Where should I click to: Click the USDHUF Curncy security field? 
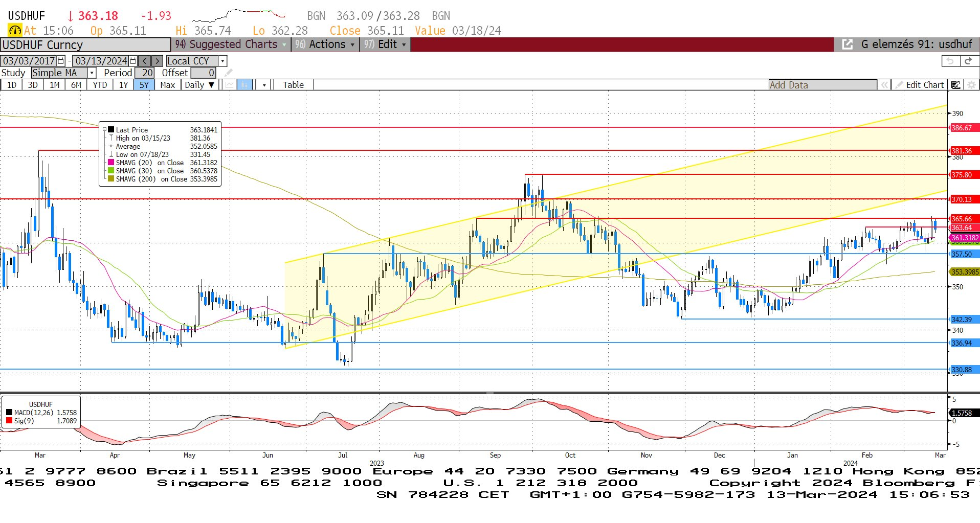point(85,45)
